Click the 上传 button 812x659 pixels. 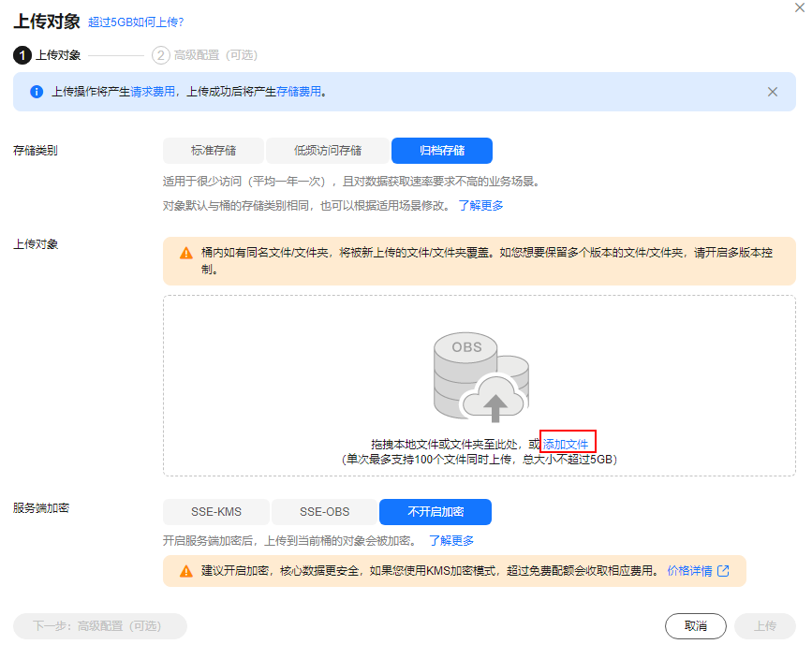tap(764, 626)
